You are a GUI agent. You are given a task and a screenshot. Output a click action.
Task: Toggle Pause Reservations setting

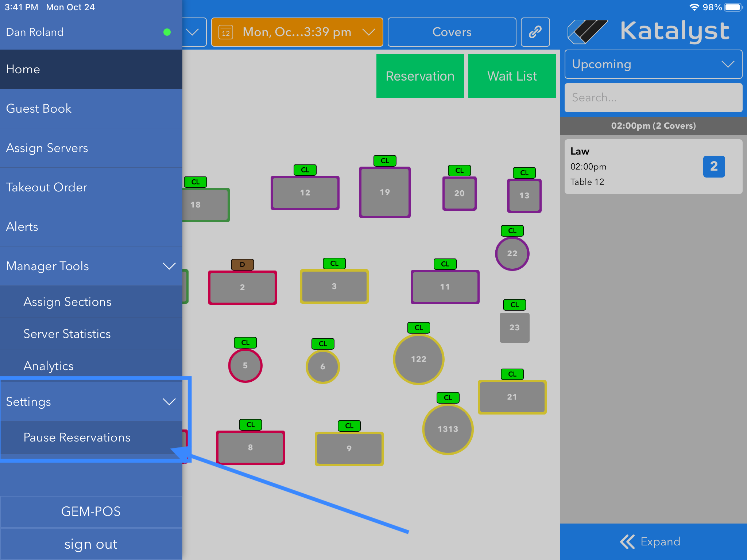tap(77, 437)
